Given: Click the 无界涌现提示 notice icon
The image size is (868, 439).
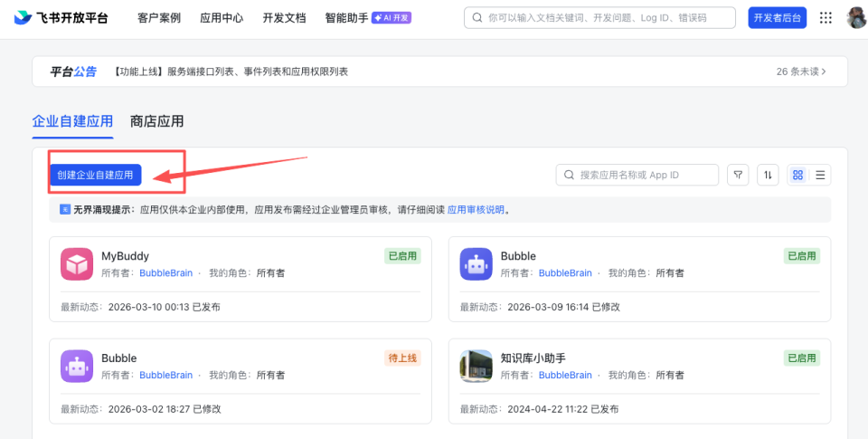Looking at the screenshot, I should [65, 209].
